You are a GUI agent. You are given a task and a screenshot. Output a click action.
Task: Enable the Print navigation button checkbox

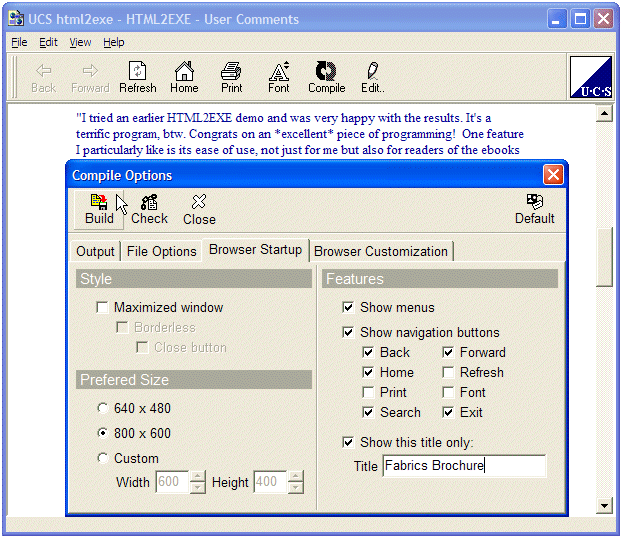[x=368, y=392]
